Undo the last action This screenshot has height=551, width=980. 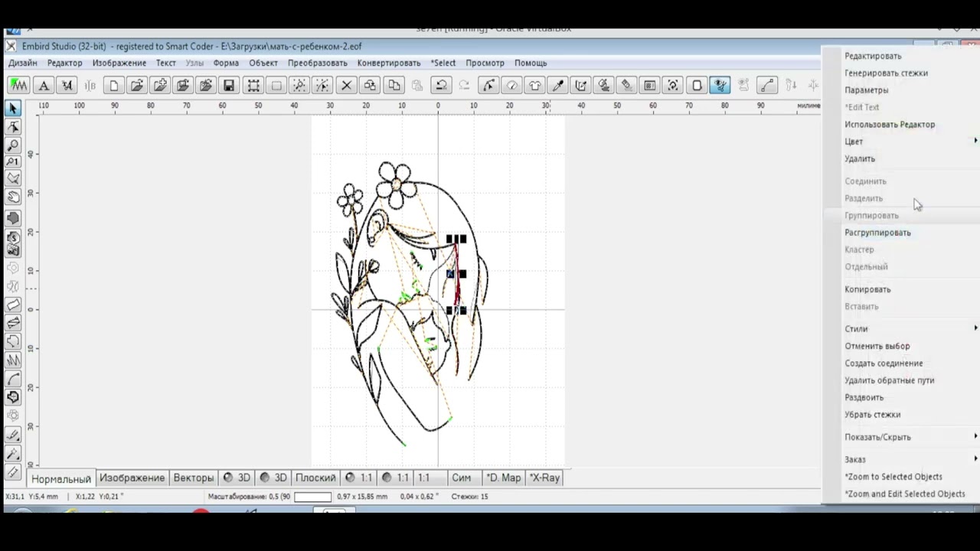pyautogui.click(x=442, y=85)
